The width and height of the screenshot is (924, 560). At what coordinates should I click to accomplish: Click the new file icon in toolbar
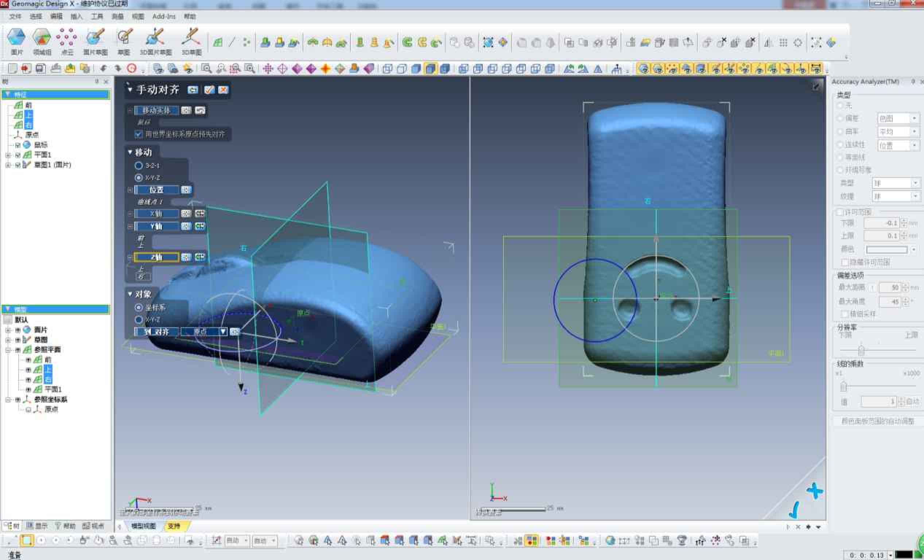click(x=12, y=68)
